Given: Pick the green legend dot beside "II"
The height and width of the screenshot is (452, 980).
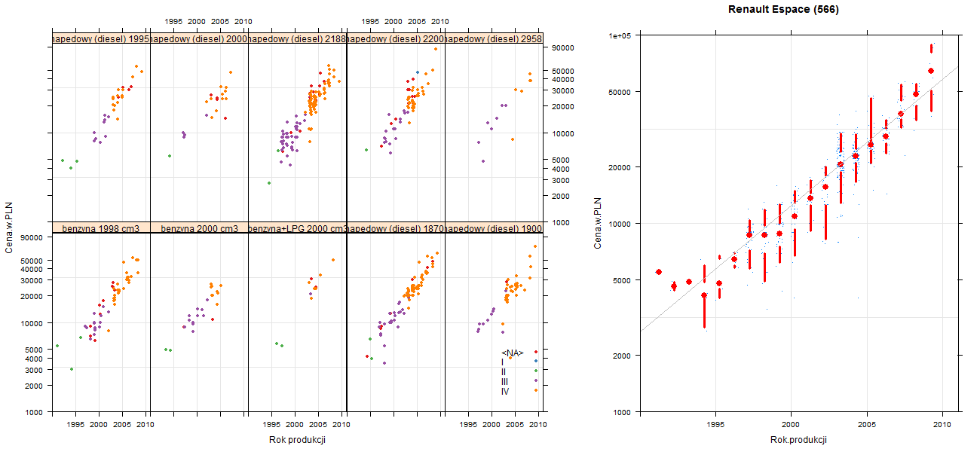Looking at the screenshot, I should (535, 371).
